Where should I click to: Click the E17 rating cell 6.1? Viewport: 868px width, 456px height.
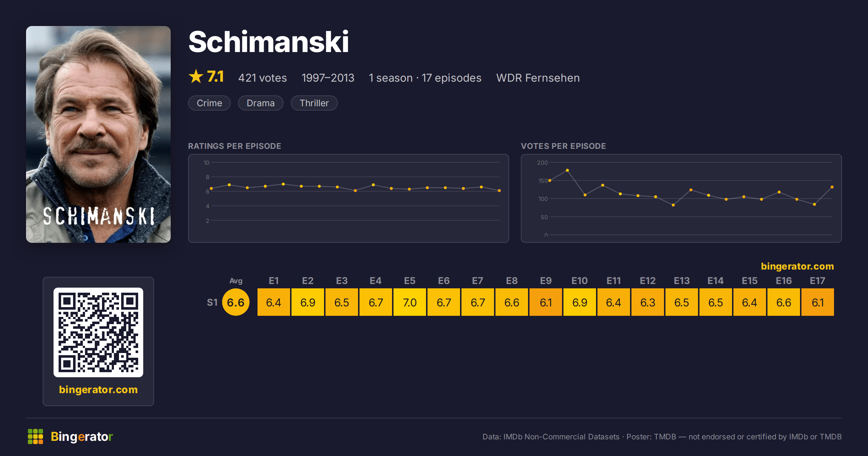[818, 302]
